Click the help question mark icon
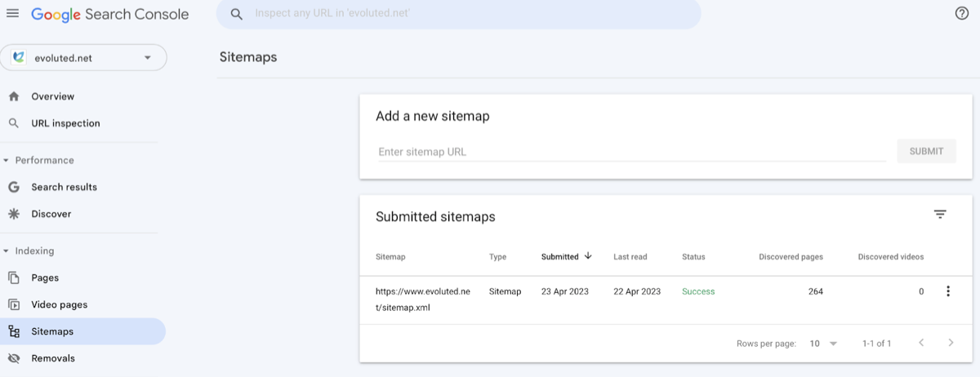 pos(961,13)
